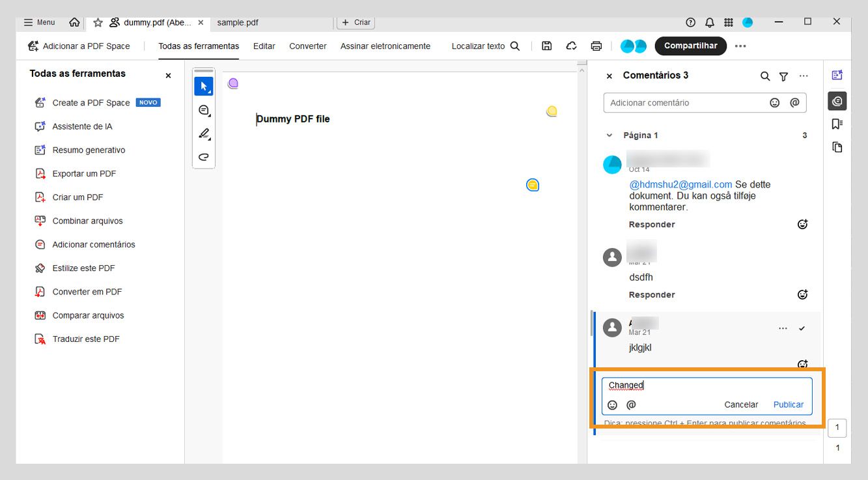Image resolution: width=868 pixels, height=480 pixels.
Task: Click the Changed reply text box
Action: (707, 386)
